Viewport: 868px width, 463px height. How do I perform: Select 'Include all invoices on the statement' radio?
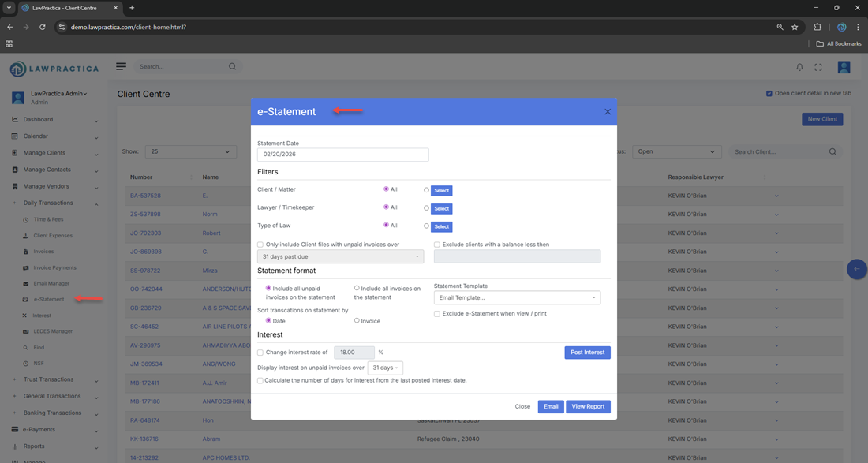357,288
